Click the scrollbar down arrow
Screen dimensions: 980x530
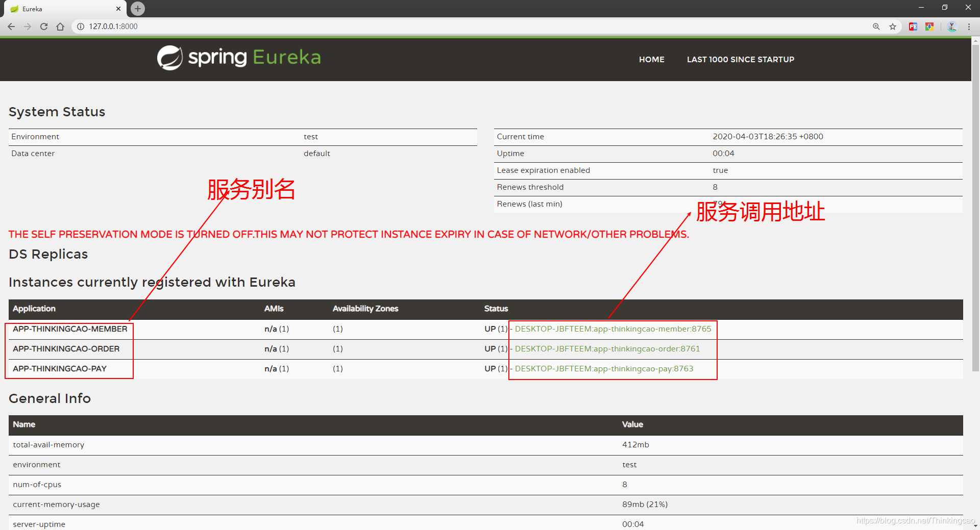[975, 525]
